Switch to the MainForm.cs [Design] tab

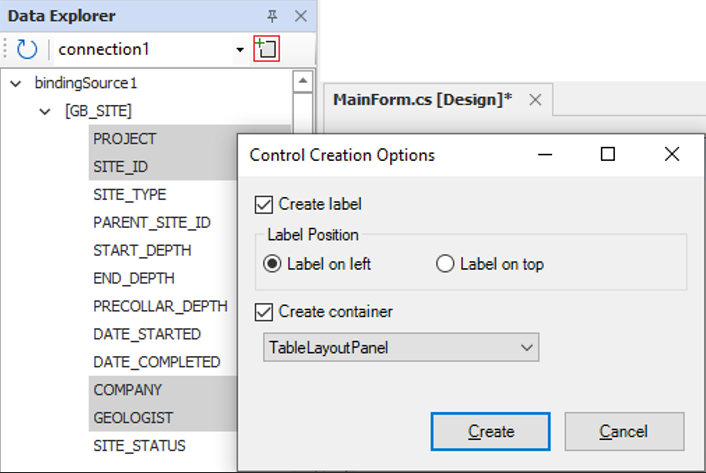pos(422,100)
